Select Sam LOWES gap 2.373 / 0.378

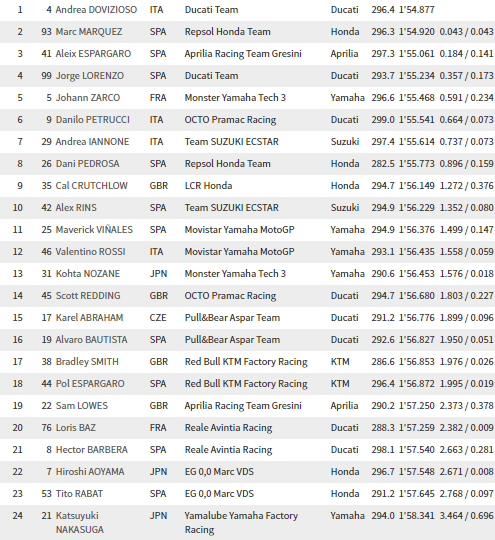(466, 406)
